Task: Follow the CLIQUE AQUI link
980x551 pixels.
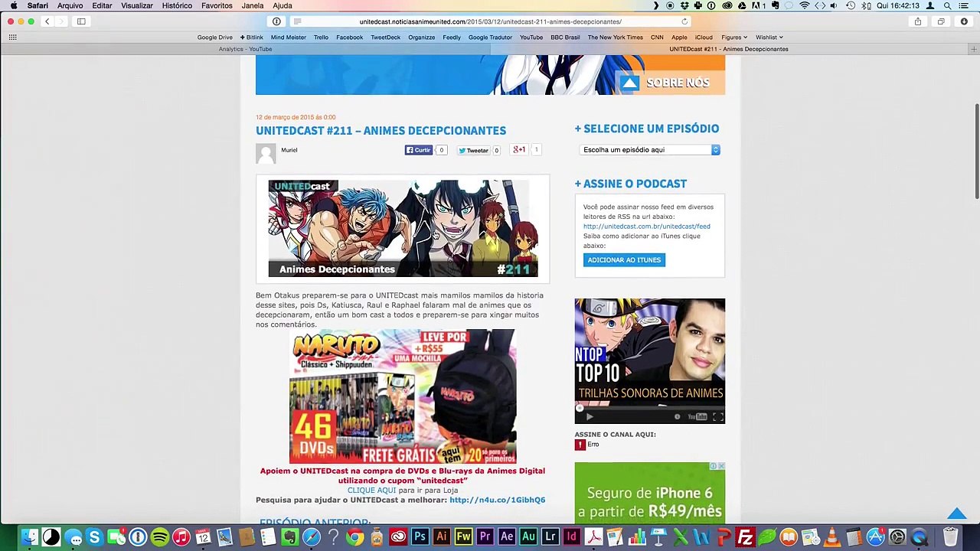Action: [372, 491]
